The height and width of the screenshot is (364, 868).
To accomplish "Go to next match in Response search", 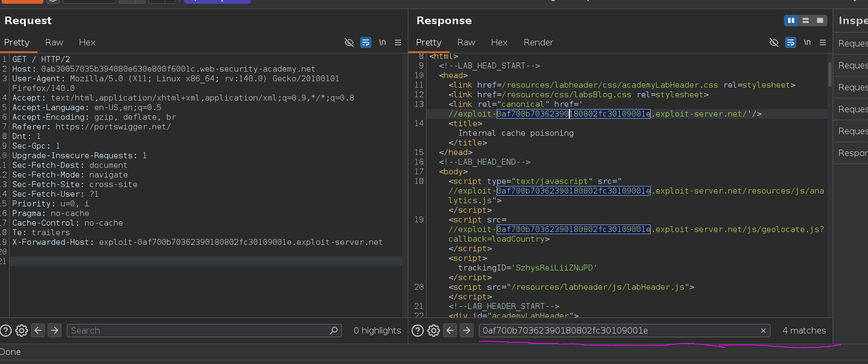I will (x=467, y=330).
